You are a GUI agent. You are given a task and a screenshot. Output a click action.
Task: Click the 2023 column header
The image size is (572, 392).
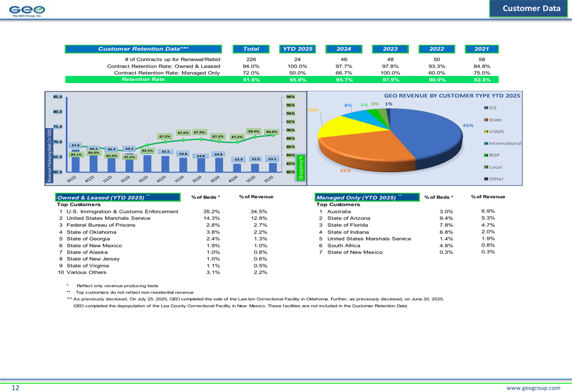390,49
